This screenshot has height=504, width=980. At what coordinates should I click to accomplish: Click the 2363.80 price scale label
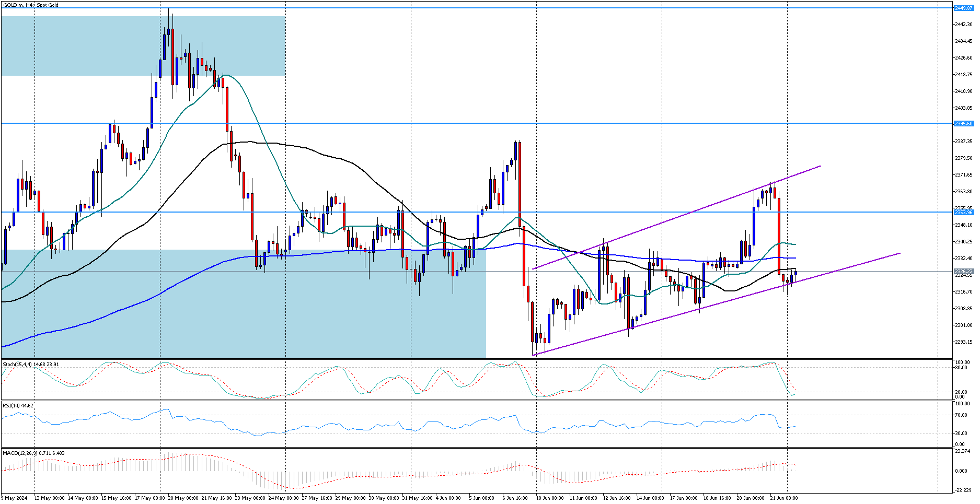[963, 192]
